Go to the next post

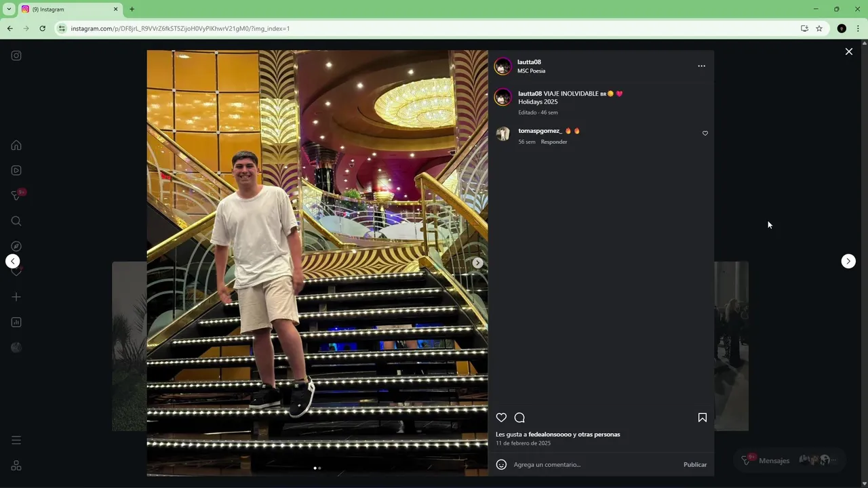(x=848, y=261)
